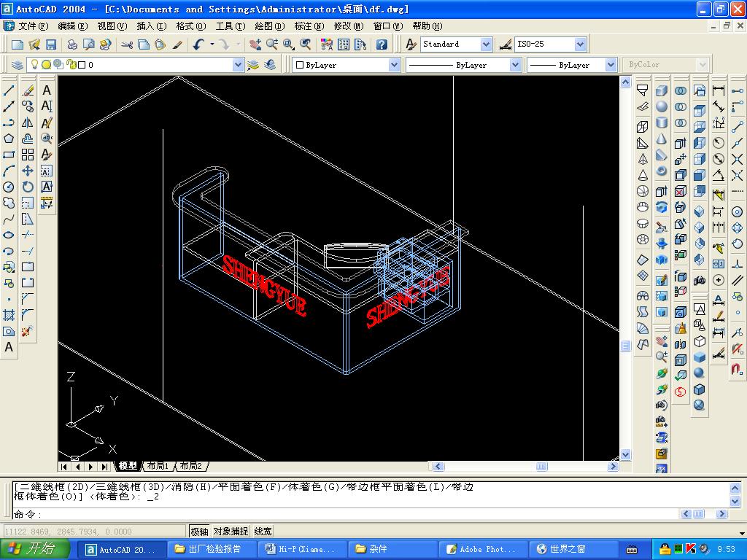This screenshot has height=560, width=747.
Task: Click the Explode modify tool
Action: 28,331
